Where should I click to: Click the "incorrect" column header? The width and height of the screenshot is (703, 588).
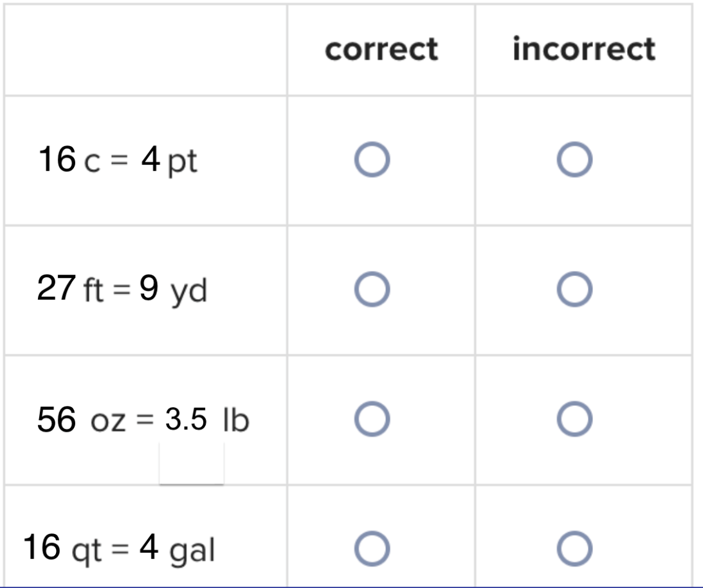pyautogui.click(x=584, y=48)
